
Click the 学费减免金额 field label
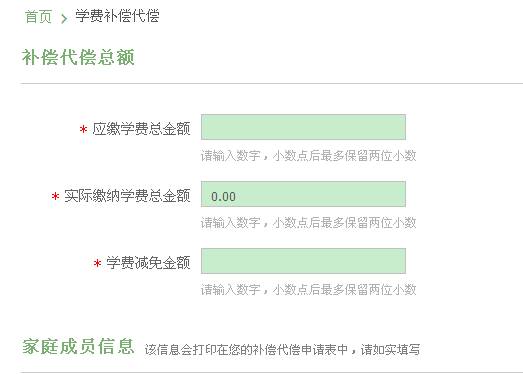pyautogui.click(x=148, y=263)
